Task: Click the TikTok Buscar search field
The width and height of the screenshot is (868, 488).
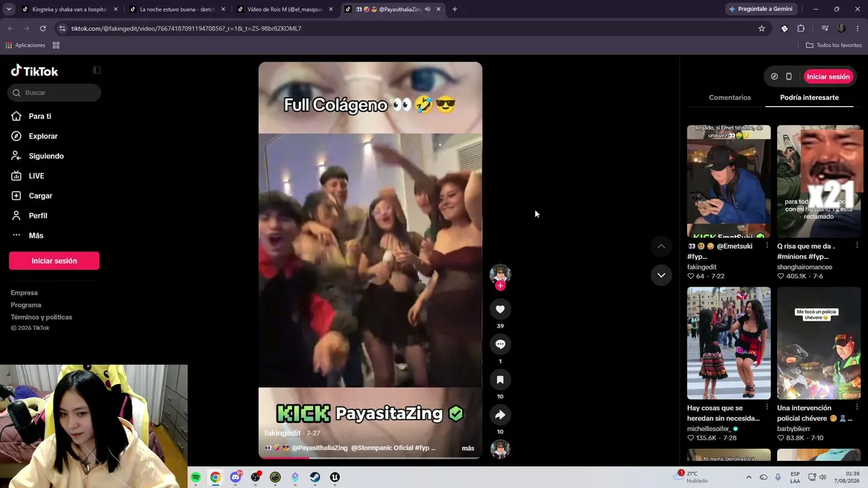Action: 56,93
